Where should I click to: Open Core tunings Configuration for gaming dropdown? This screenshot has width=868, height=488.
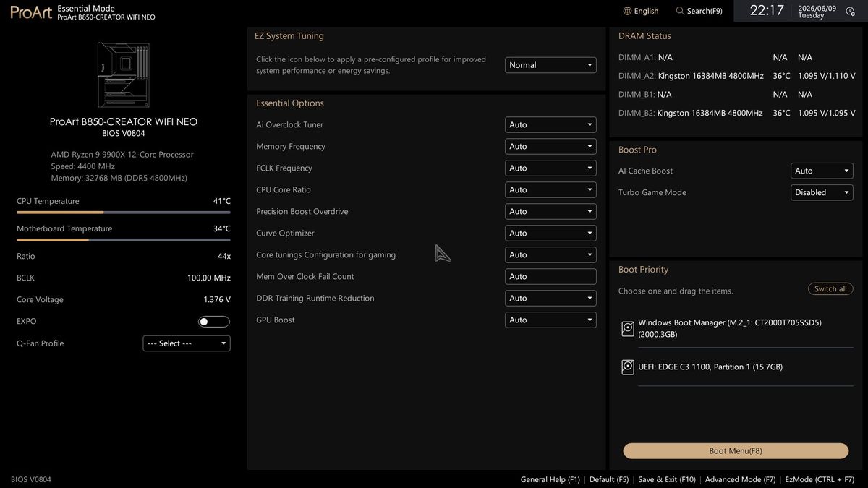550,254
